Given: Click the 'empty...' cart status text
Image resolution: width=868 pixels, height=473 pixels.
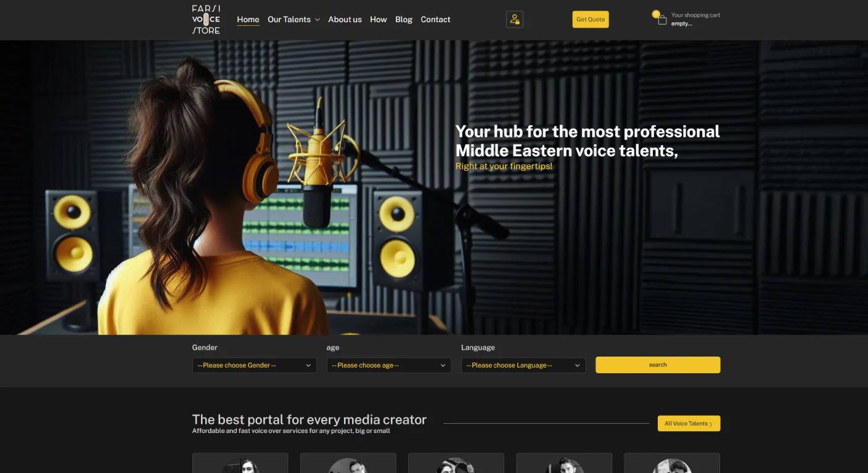Looking at the screenshot, I should [681, 24].
